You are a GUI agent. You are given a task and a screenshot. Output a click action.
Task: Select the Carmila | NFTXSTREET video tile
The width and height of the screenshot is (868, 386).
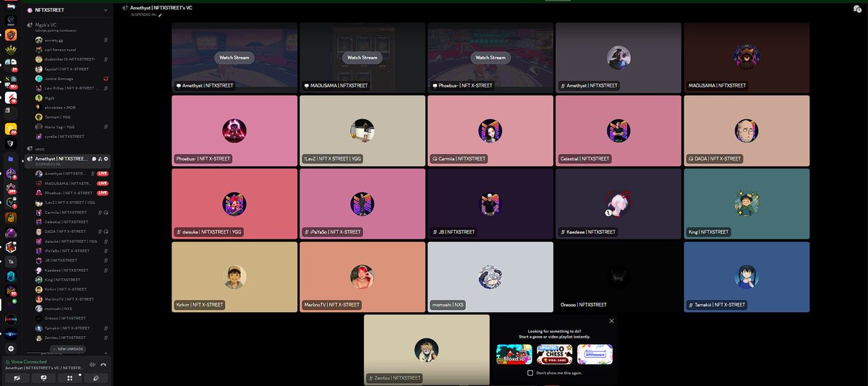(490, 130)
